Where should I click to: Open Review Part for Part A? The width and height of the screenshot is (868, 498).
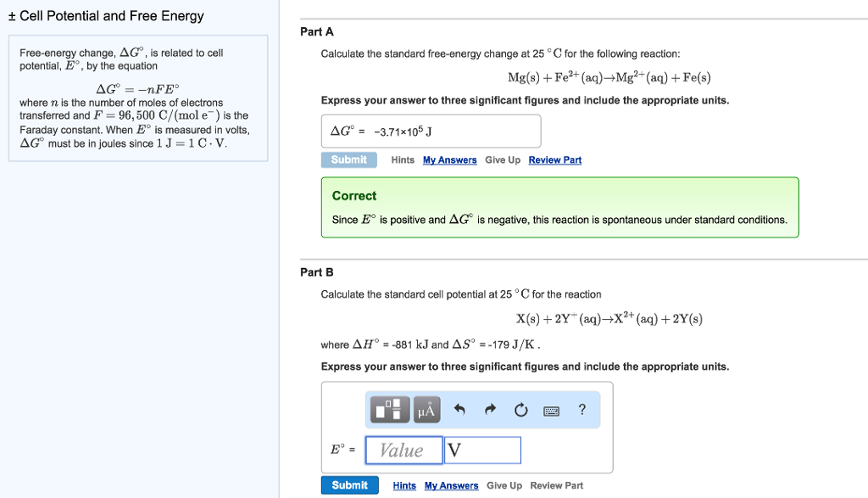click(x=554, y=159)
